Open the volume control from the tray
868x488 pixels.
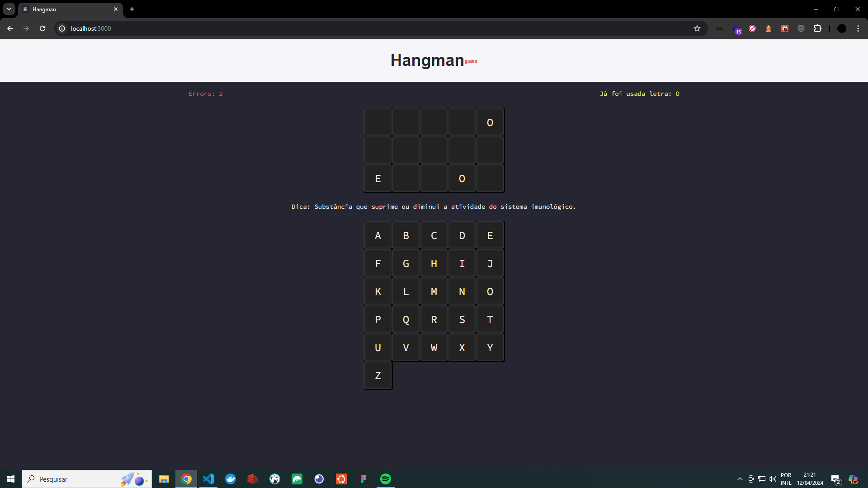coord(771,479)
